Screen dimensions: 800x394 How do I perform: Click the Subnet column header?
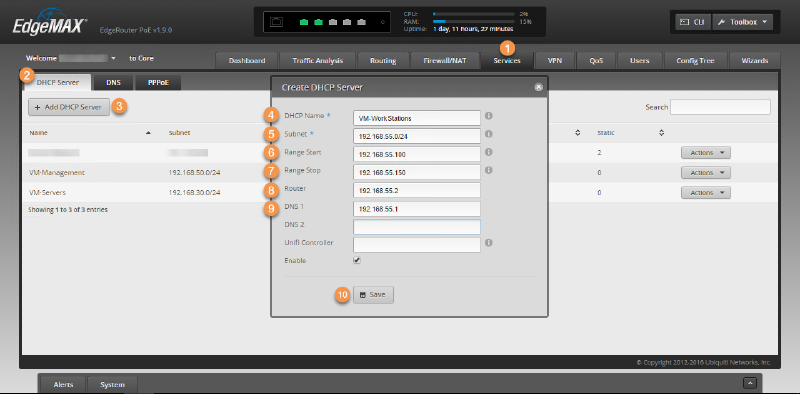point(179,133)
